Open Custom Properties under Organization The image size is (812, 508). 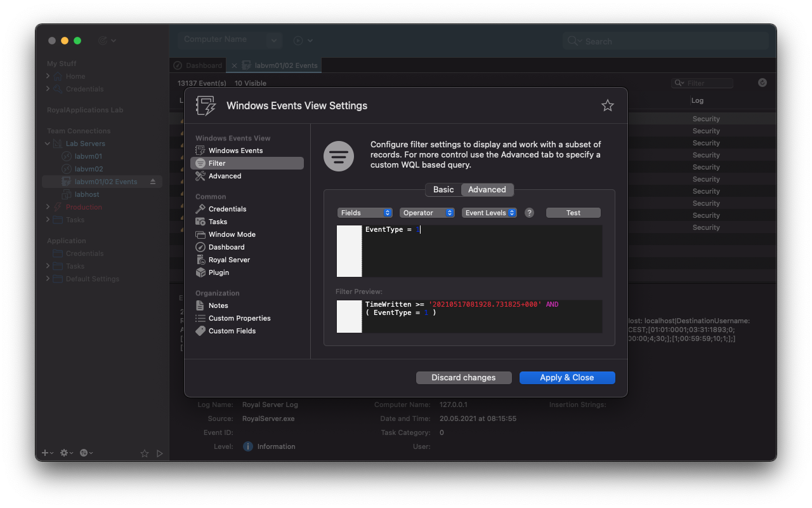click(x=239, y=317)
